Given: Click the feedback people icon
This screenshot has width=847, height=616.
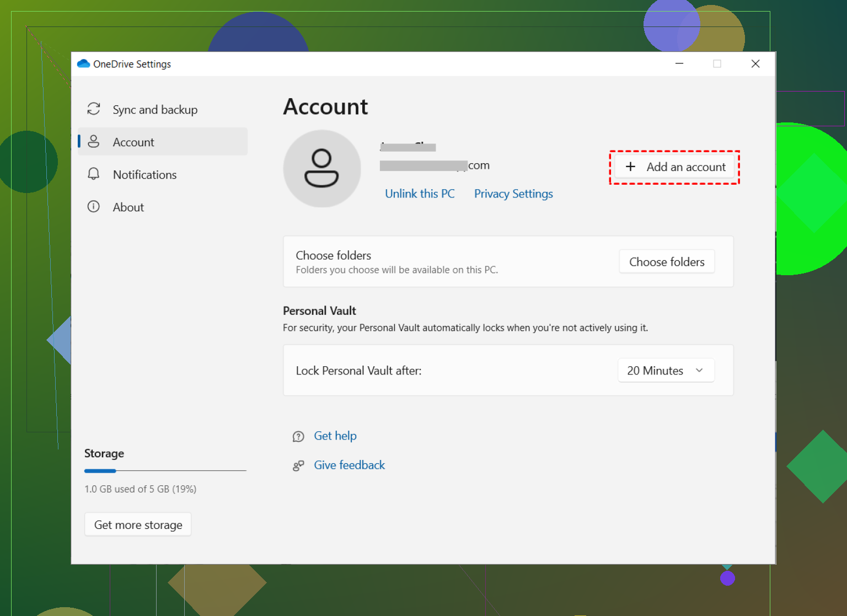Looking at the screenshot, I should pos(298,466).
